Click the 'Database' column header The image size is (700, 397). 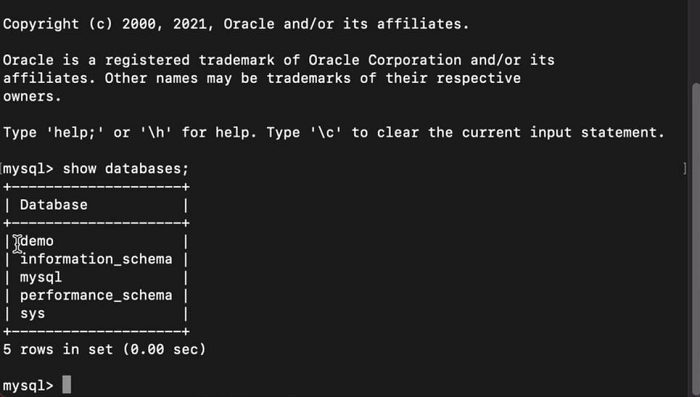pos(54,205)
